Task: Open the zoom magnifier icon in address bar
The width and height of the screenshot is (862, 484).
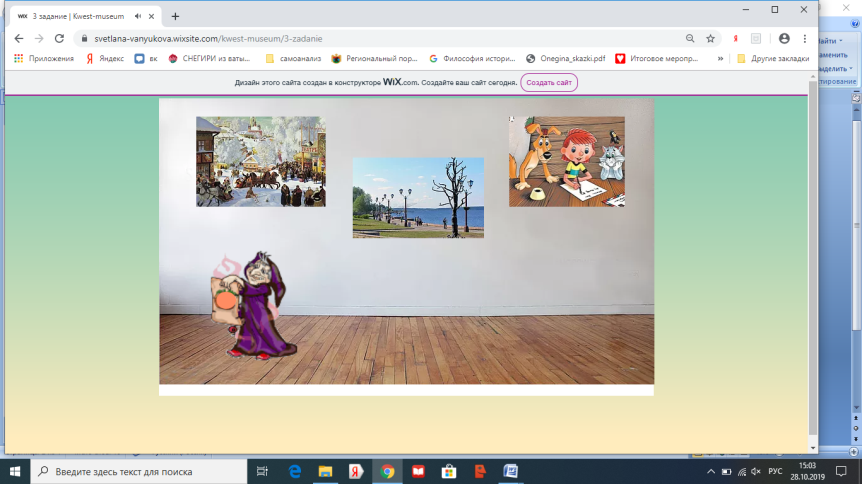Action: click(690, 38)
